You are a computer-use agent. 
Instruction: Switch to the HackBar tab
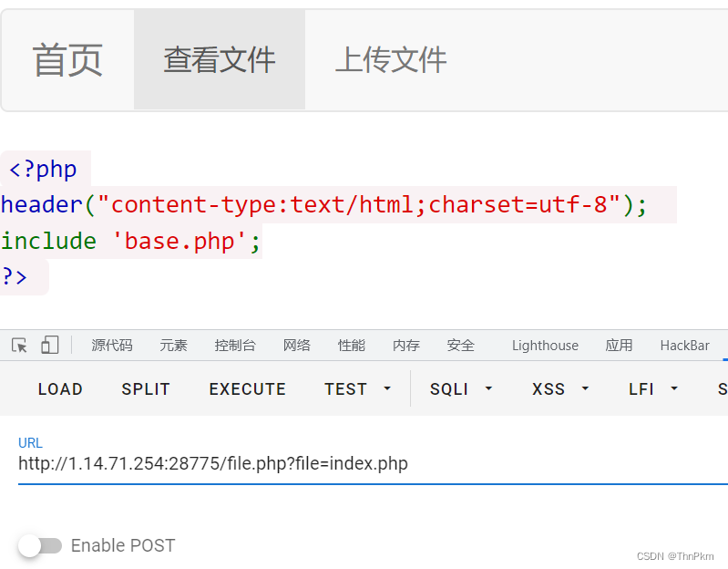(x=684, y=346)
